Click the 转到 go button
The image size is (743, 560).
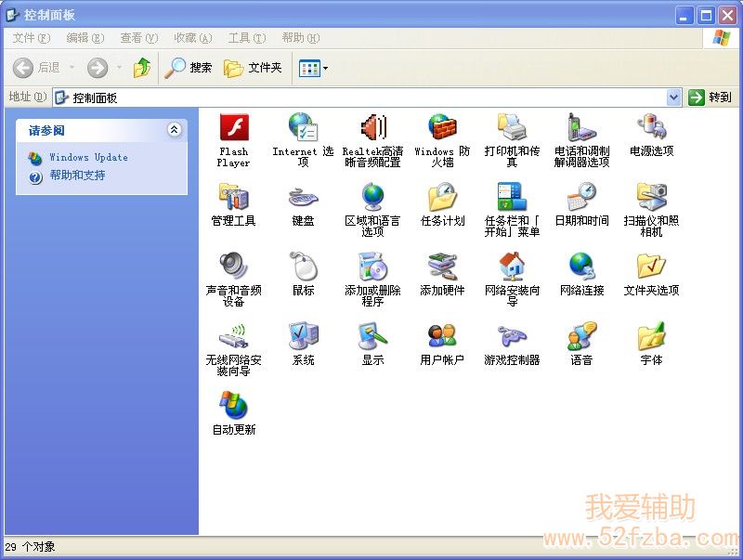(x=710, y=98)
